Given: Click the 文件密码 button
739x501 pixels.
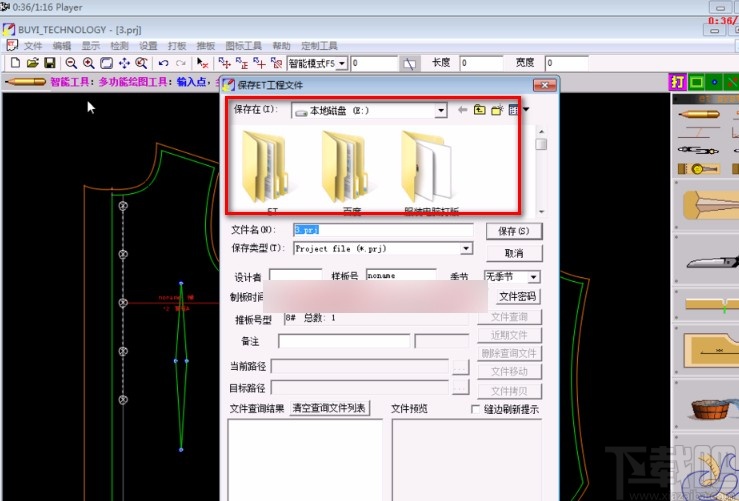Looking at the screenshot, I should coord(517,296).
